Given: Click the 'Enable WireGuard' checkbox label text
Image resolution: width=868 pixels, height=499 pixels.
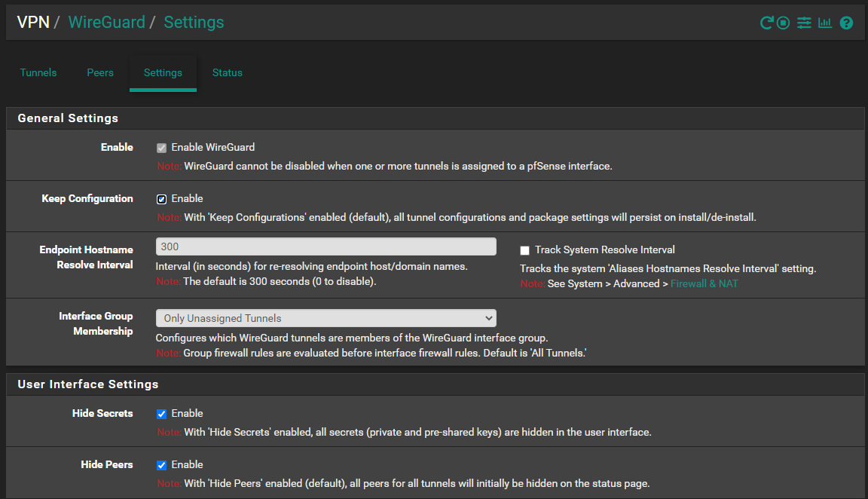Looking at the screenshot, I should pos(213,147).
